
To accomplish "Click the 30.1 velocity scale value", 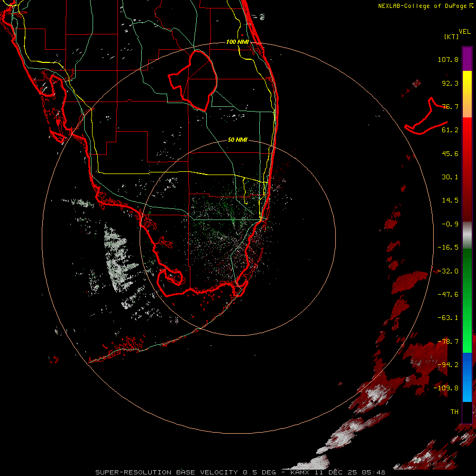I will [450, 177].
